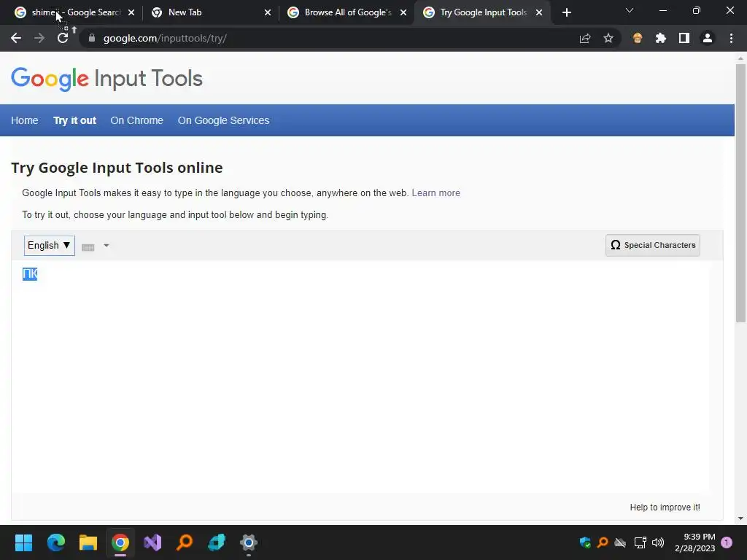Open File Explorer from taskbar
Image resolution: width=747 pixels, height=560 pixels.
(x=88, y=542)
